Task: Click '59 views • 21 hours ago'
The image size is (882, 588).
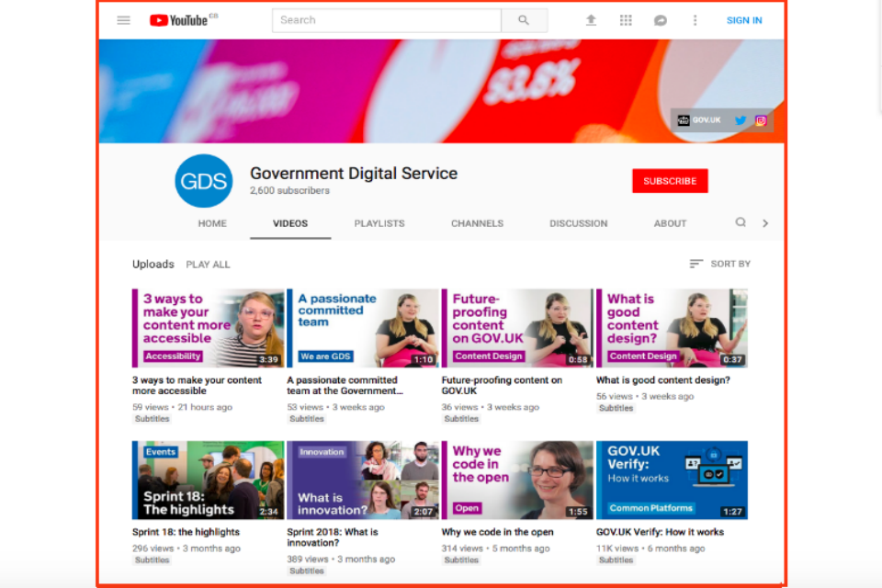Action: point(182,407)
